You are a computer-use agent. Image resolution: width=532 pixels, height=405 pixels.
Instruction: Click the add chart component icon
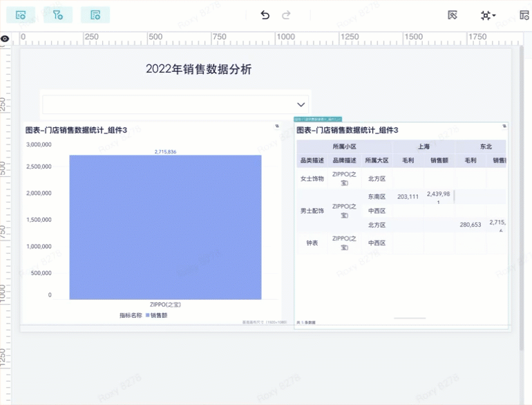[21, 15]
